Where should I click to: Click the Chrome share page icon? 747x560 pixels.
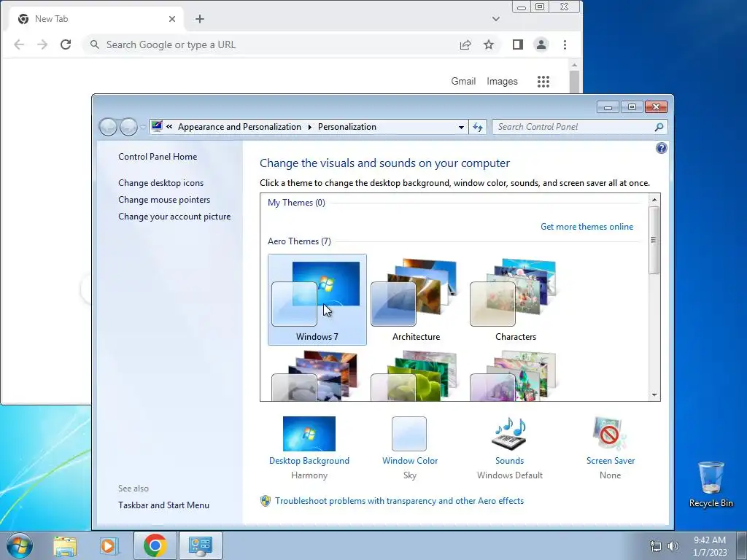(465, 44)
